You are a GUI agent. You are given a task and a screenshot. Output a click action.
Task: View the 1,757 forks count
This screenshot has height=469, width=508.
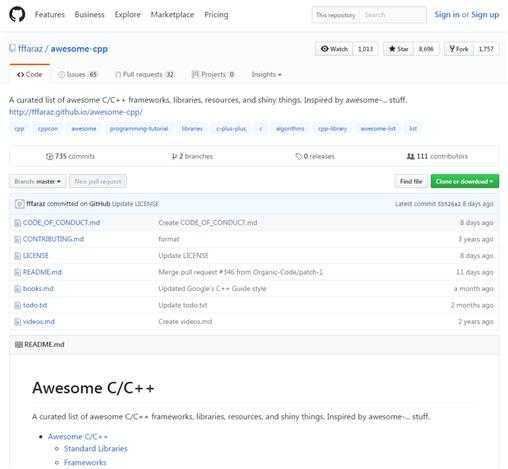point(486,49)
